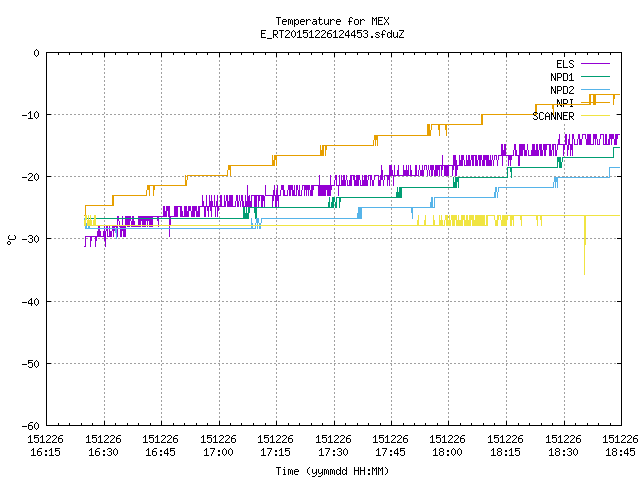
Task: Click the y-axis label 0
Action: tap(37, 53)
